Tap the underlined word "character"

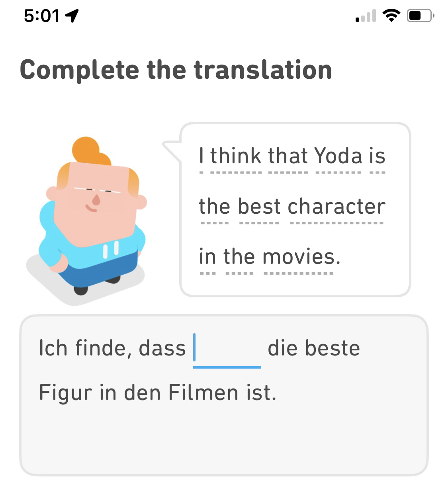(x=336, y=206)
